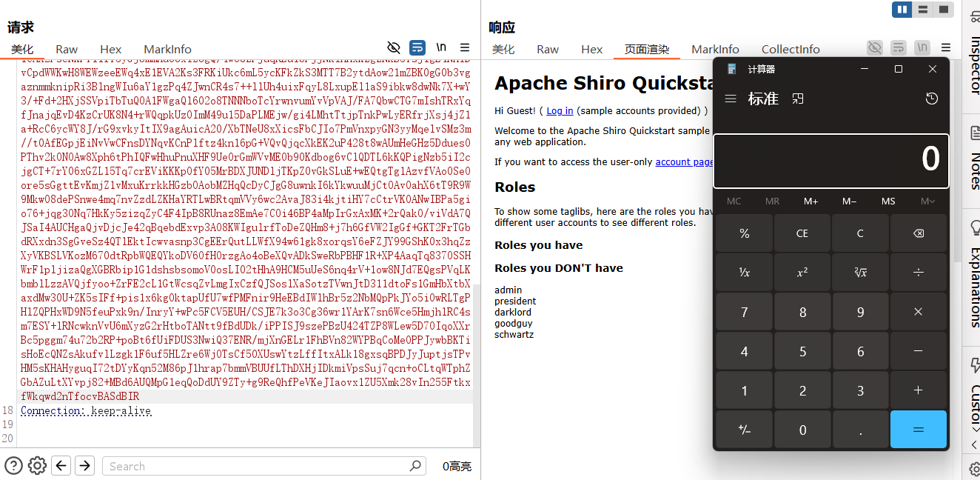Image resolution: width=980 pixels, height=480 pixels.
Task: Select the request Hex tab
Action: coord(111,49)
